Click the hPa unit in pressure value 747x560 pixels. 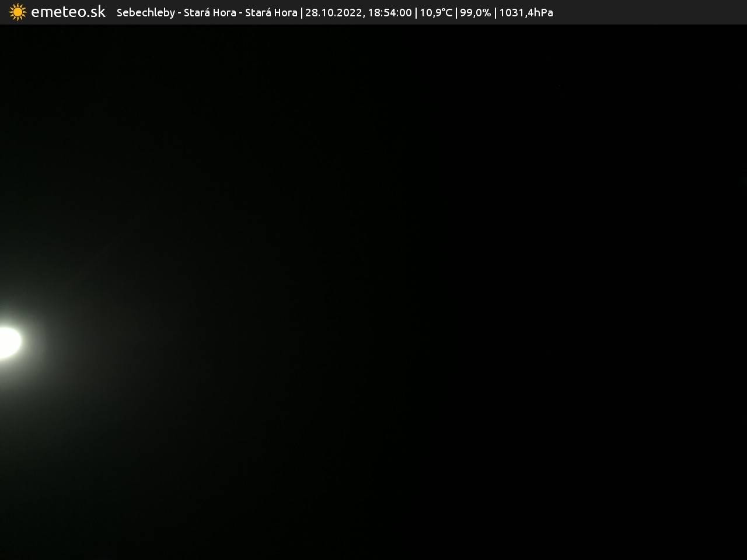[543, 13]
